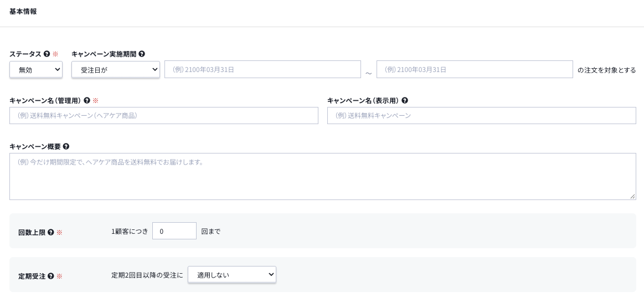
Task: Open help icon next to 定期受注
Action: click(50, 276)
